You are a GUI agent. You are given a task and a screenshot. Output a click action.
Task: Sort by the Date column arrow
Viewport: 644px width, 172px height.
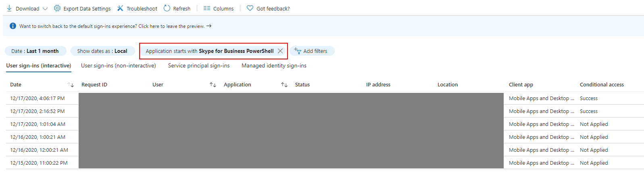tap(71, 85)
